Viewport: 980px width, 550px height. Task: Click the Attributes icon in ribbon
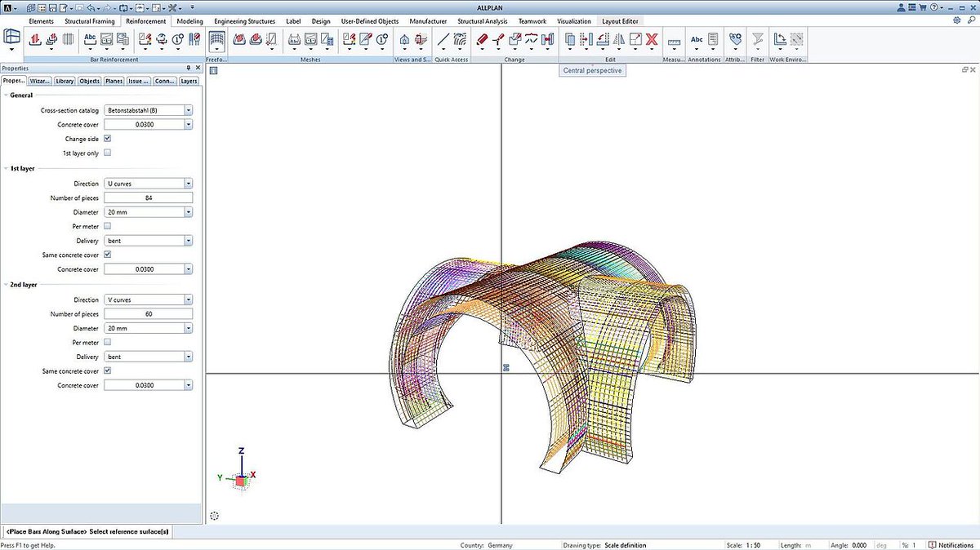[735, 38]
